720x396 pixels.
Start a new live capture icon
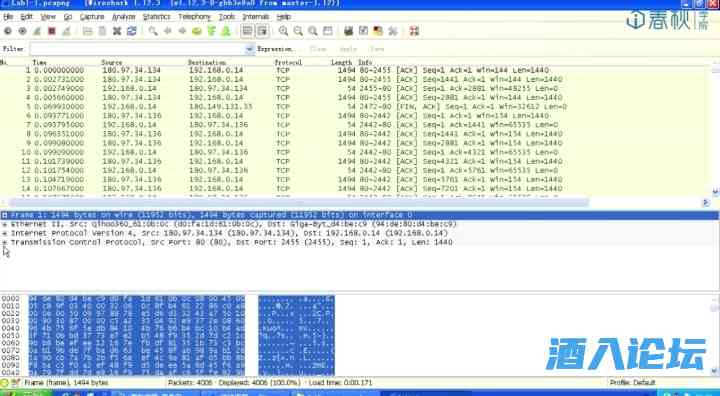37,31
